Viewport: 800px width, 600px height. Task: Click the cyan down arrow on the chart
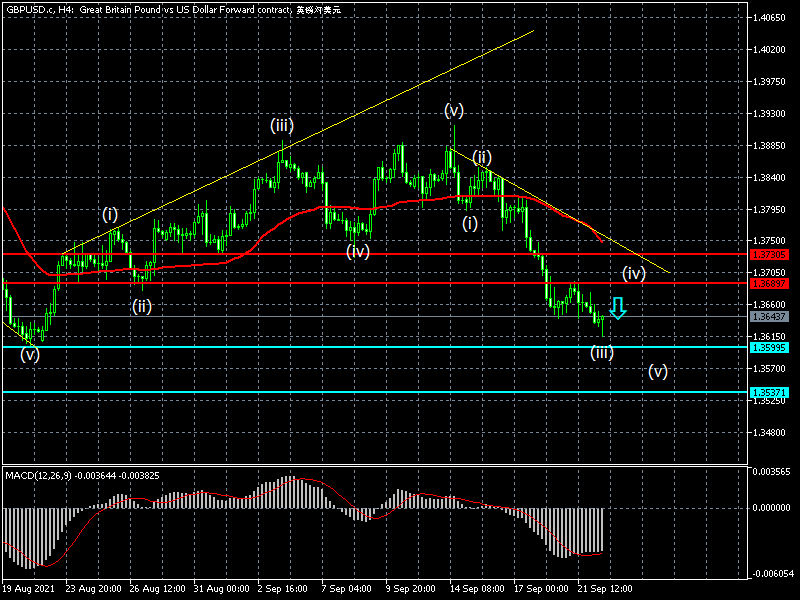coord(618,308)
